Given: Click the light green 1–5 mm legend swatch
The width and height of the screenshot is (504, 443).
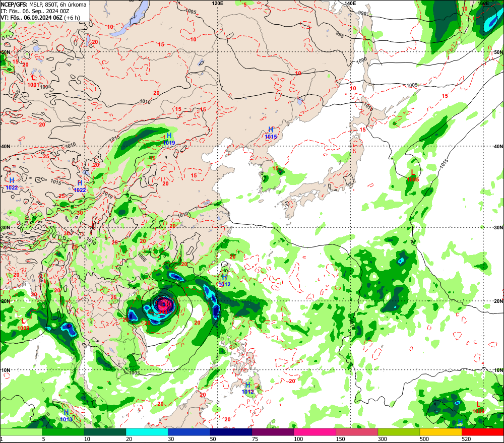Looking at the screenshot, I should (21, 432).
